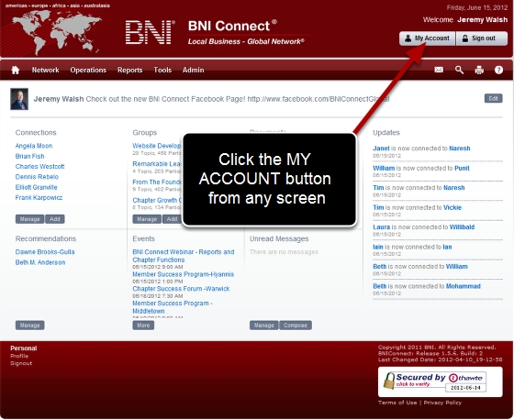
Task: Open Angela Moon connection link
Action: (34, 146)
